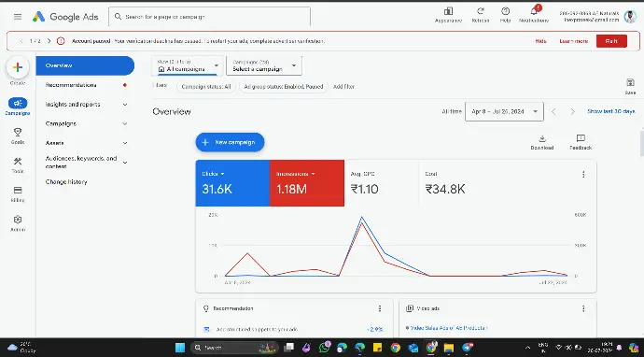Open the hamburger main menu
The height and width of the screenshot is (357, 644).
[x=17, y=17]
